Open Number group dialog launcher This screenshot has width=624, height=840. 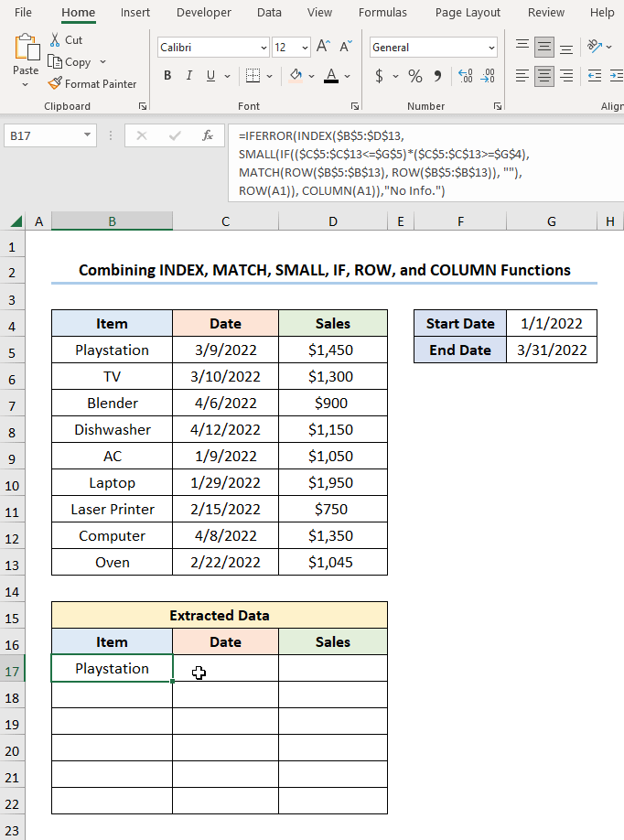point(498,106)
